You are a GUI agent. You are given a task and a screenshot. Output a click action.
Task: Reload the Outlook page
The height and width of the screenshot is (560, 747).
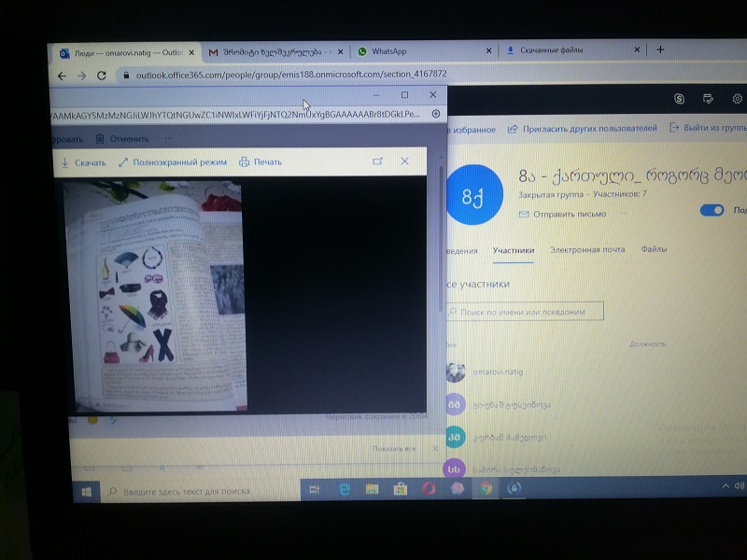pos(102,76)
